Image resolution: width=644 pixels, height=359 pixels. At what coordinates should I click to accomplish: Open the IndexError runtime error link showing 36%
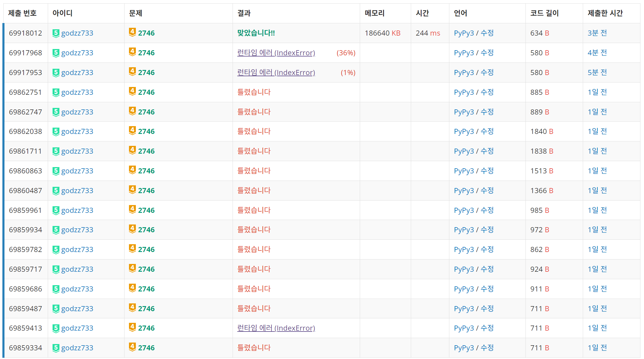(x=276, y=53)
